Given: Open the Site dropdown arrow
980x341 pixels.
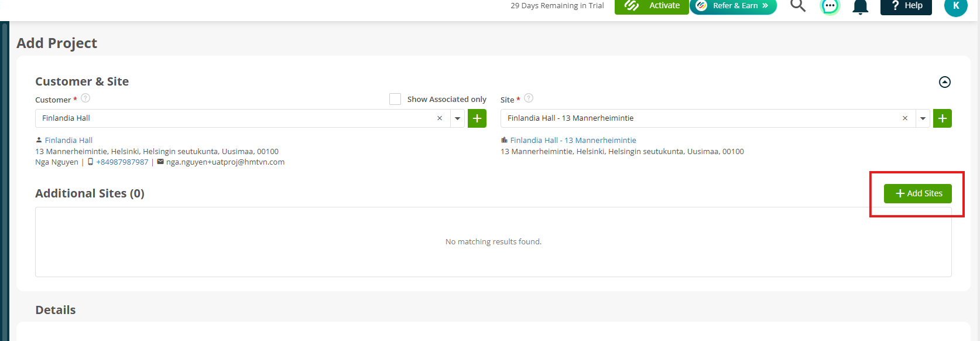Looking at the screenshot, I should 923,118.
